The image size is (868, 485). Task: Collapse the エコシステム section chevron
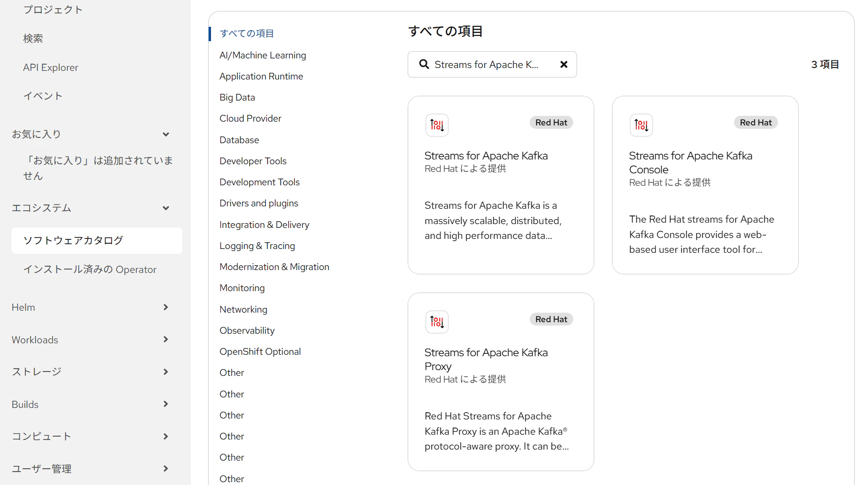pos(166,208)
